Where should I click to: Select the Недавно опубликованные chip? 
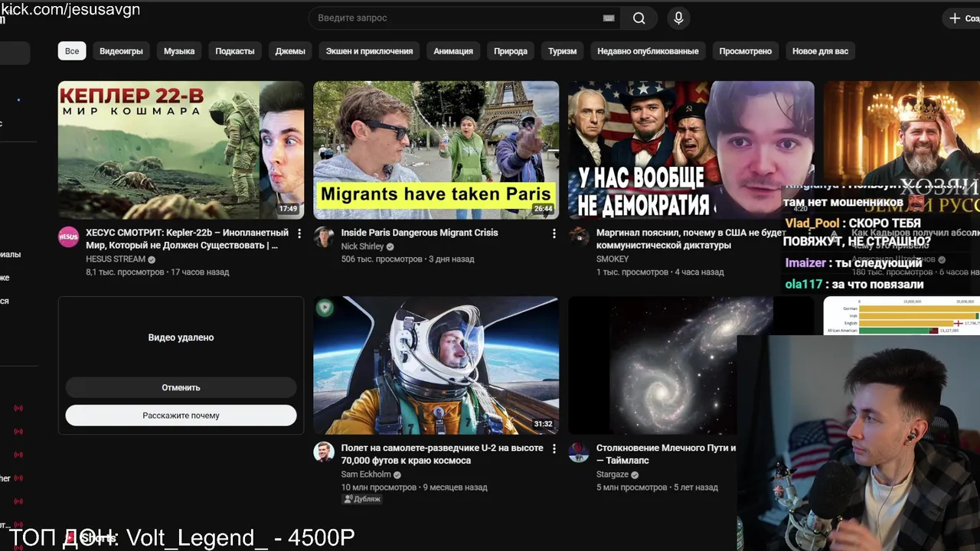coord(648,51)
